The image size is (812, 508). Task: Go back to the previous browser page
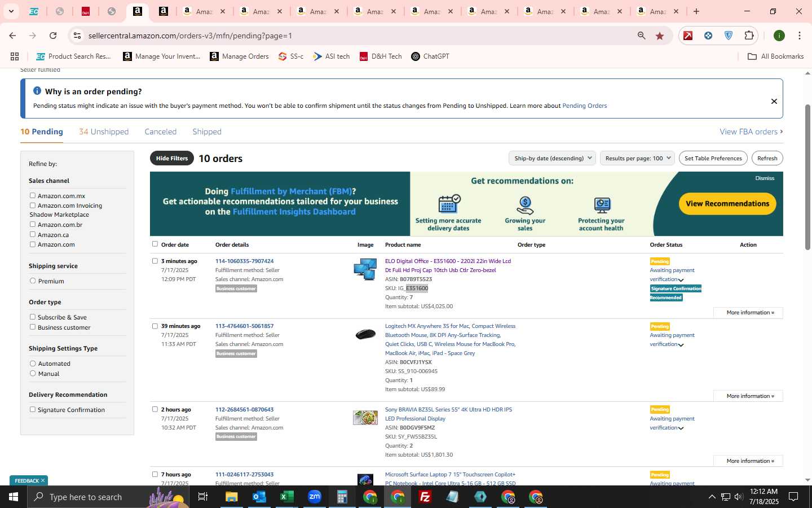click(x=12, y=36)
